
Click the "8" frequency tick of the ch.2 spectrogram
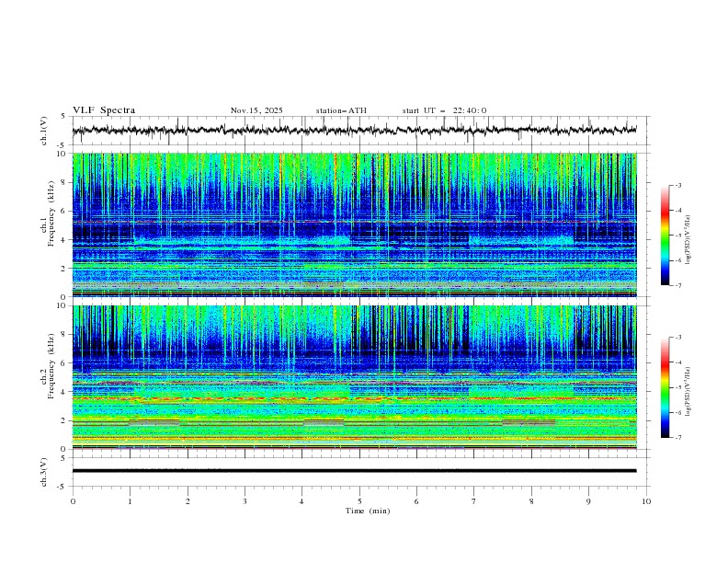point(64,335)
